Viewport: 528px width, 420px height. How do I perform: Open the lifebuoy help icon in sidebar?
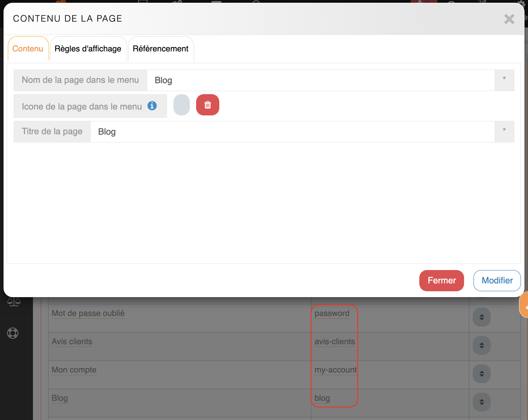[13, 333]
